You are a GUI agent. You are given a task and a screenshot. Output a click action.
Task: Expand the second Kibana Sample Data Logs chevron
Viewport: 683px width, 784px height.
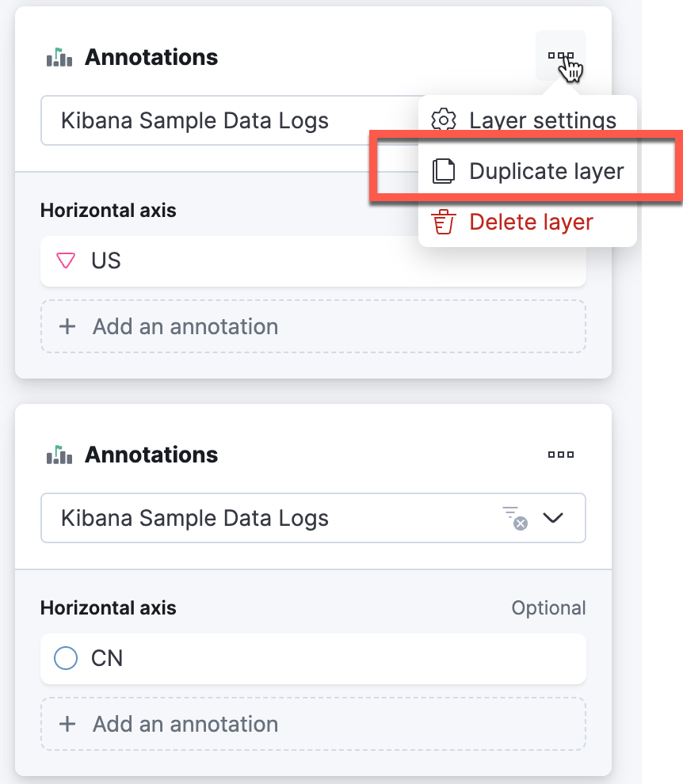click(x=553, y=518)
